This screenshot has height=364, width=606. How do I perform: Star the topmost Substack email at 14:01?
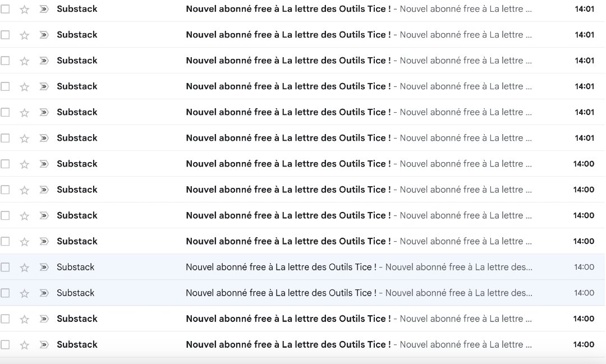(24, 10)
